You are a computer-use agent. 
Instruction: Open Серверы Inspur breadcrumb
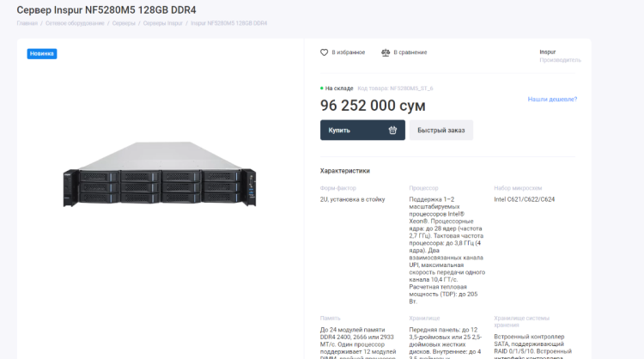pos(162,23)
